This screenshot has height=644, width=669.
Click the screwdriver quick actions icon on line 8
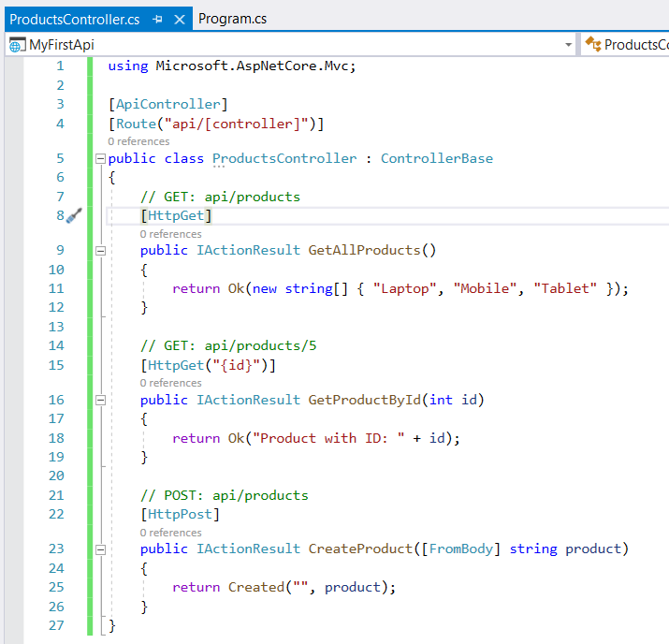[74, 215]
